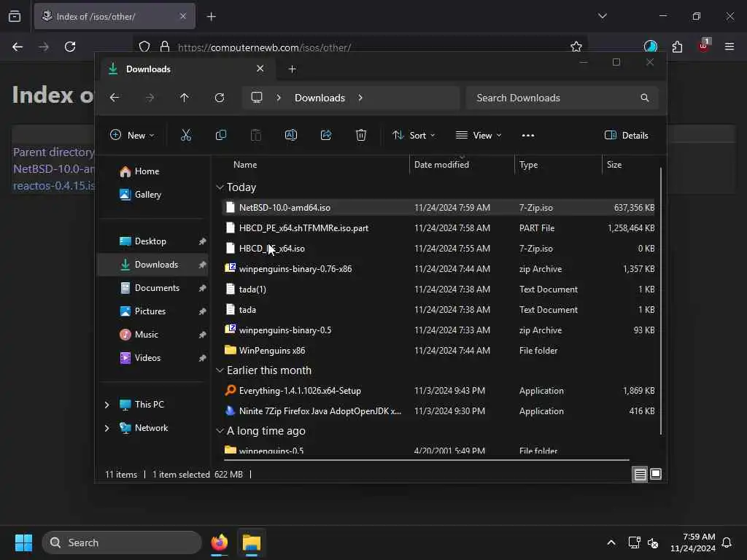Switch to large thumbnails view icon in status bar

656,474
